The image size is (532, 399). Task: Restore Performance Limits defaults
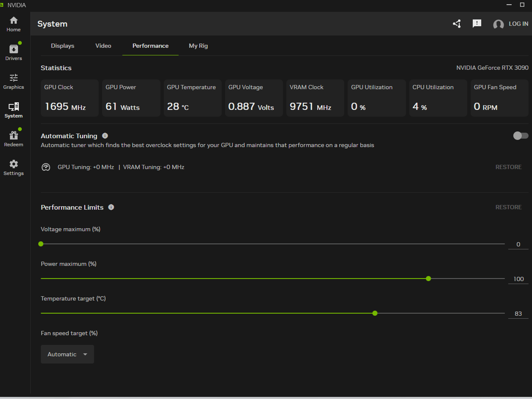pos(508,207)
